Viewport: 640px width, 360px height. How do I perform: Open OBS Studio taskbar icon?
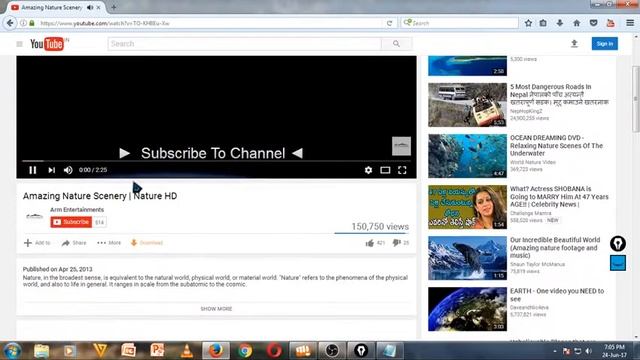pos(332,351)
